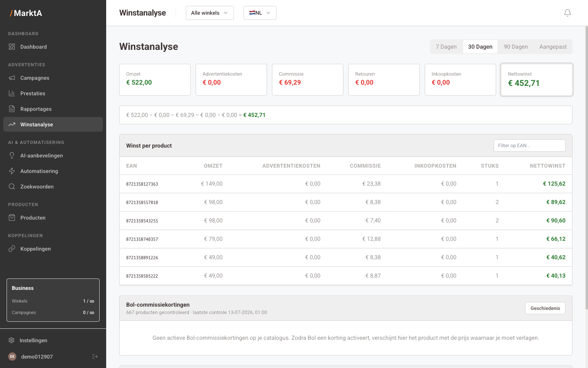The image size is (588, 368).
Task: Click the NETTOWINST column header
Action: point(548,166)
